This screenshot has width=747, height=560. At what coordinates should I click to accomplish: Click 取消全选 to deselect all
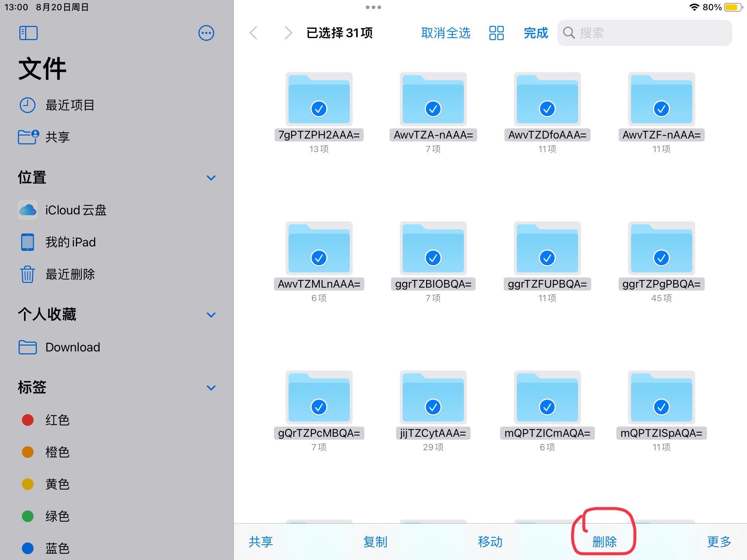446,33
